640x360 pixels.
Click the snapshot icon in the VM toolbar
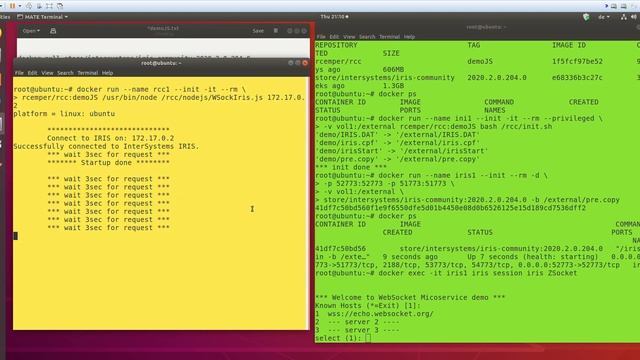[x=29, y=6]
